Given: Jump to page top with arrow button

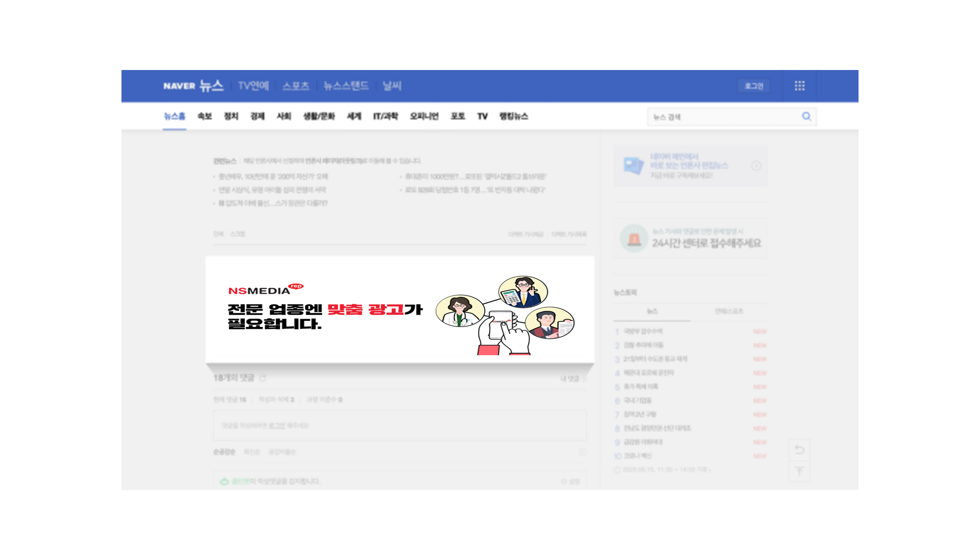Looking at the screenshot, I should [x=799, y=471].
